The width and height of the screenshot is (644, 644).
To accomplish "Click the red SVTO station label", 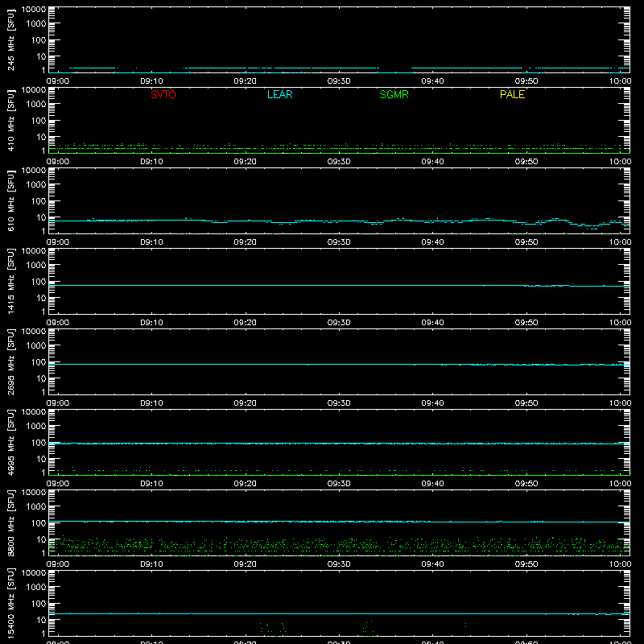I will (163, 94).
